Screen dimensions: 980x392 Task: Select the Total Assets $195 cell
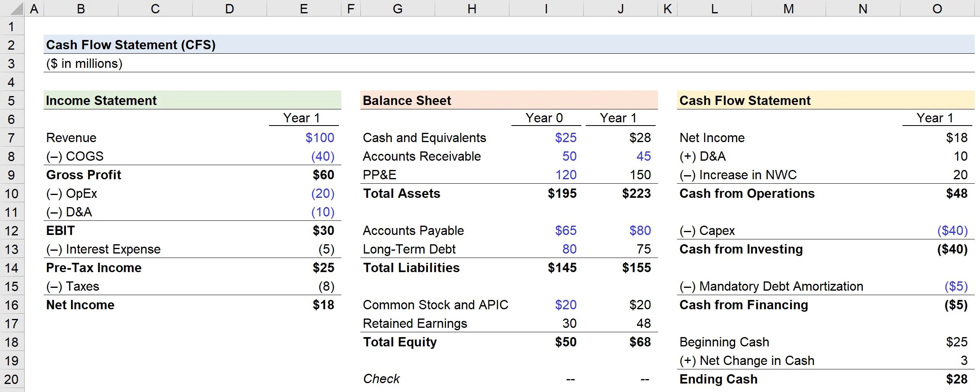tap(562, 193)
